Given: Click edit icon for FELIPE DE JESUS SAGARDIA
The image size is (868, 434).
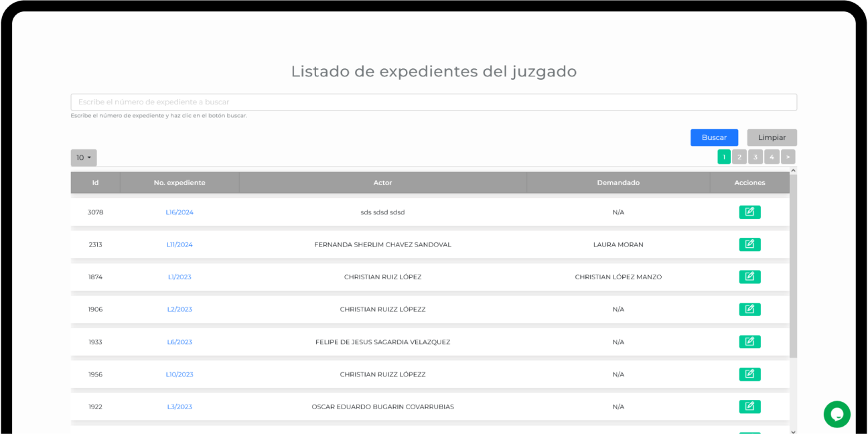Looking at the screenshot, I should pyautogui.click(x=749, y=342).
